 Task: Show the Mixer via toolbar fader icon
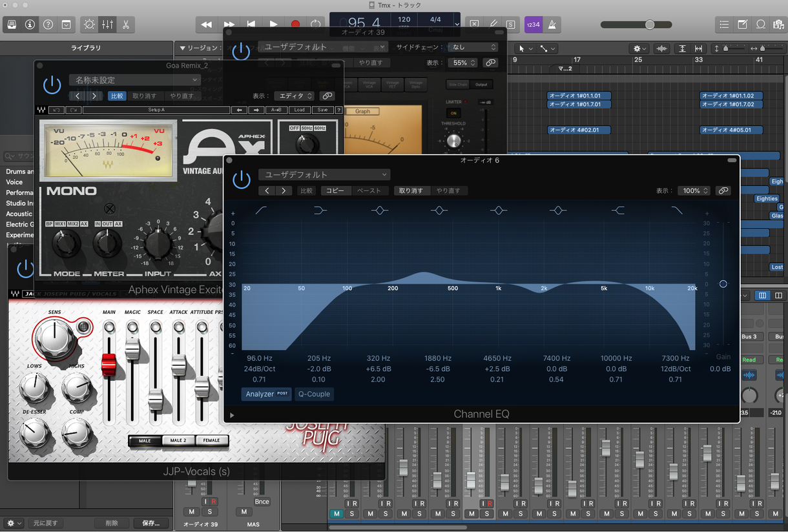click(107, 25)
